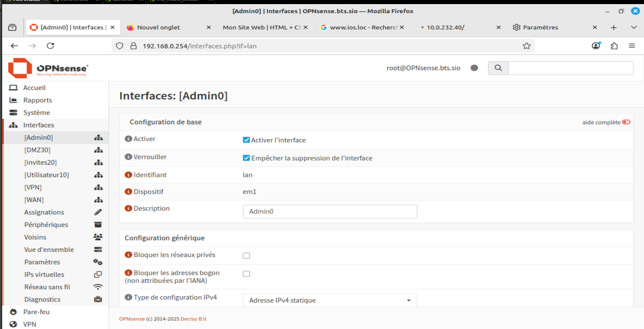Click the network icon beside [WAN]
Image resolution: width=644 pixels, height=329 pixels.
click(x=98, y=200)
